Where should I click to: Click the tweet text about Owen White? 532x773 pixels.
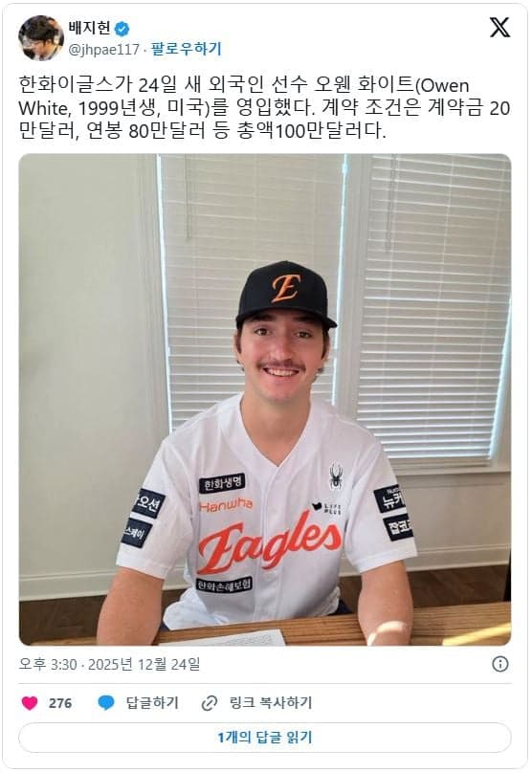point(264,108)
